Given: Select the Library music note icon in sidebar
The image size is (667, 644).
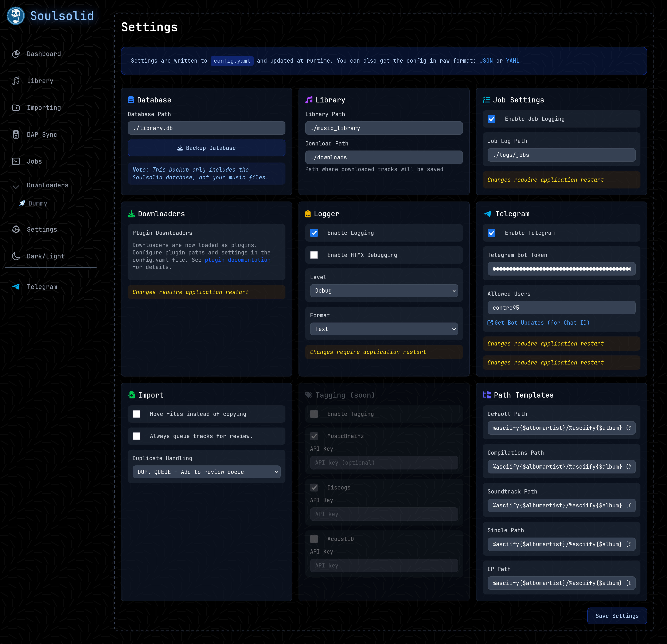Looking at the screenshot, I should pos(16,81).
